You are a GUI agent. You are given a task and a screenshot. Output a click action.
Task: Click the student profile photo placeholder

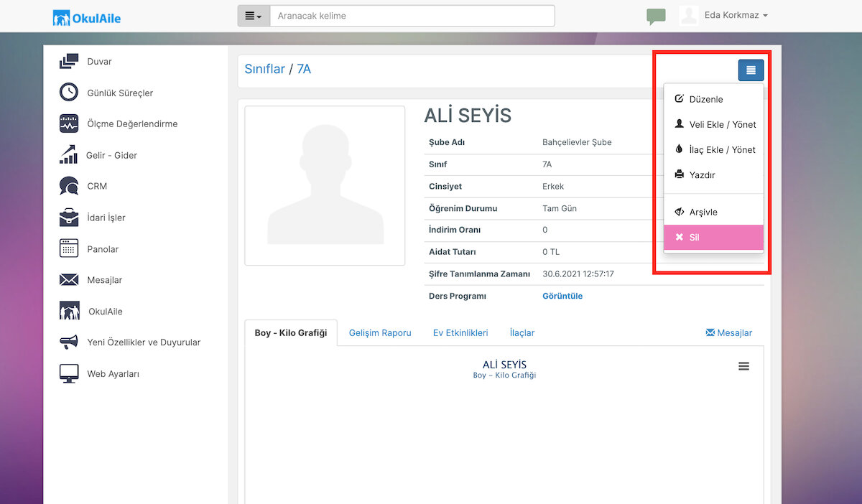325,186
